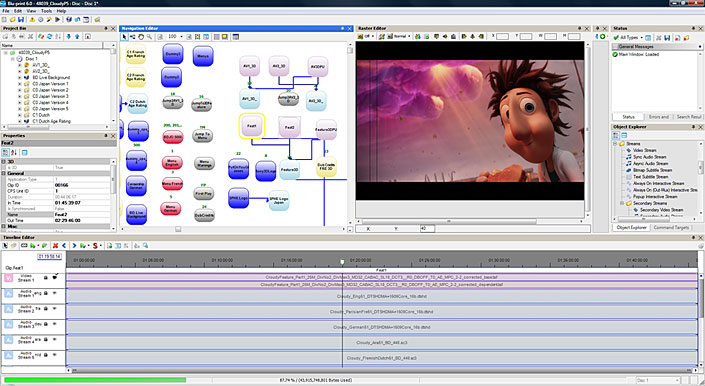Collapse the Streams folder in Object Explorer
Viewport: 705px width, 386px height.
click(615, 144)
